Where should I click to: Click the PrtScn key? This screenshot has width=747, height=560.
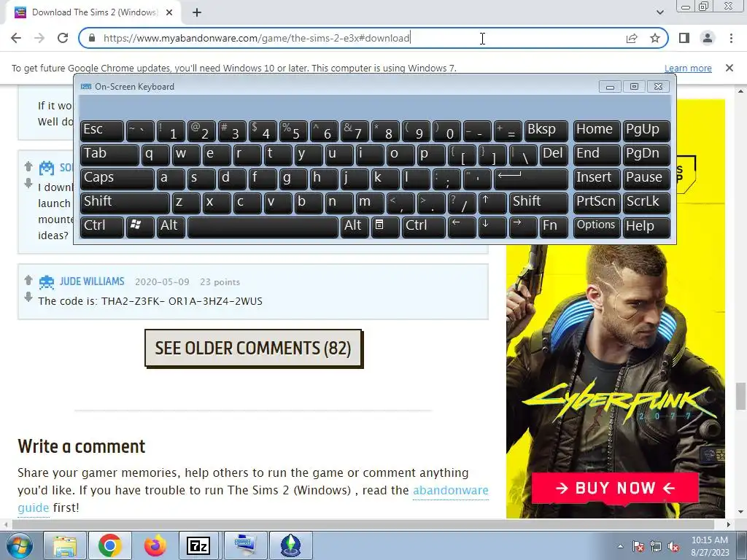(x=597, y=203)
